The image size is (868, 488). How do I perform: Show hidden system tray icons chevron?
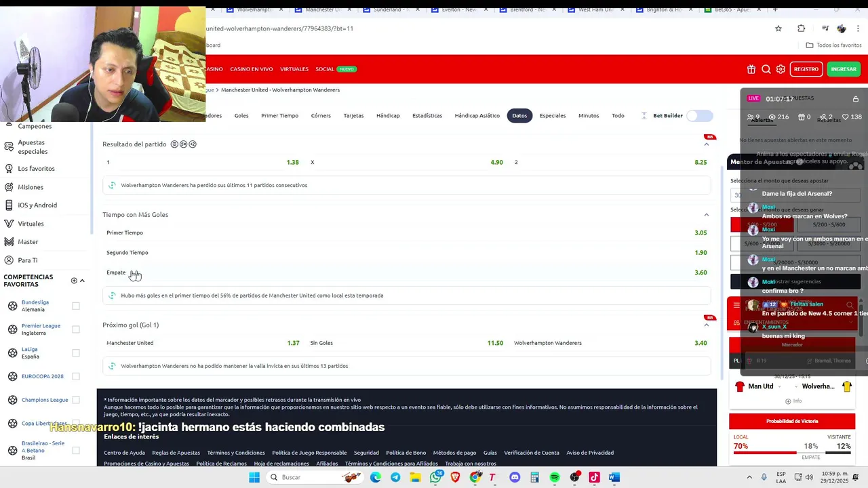click(x=749, y=477)
